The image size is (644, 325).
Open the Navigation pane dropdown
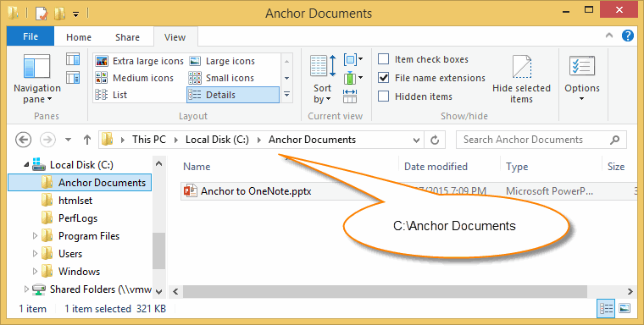(37, 79)
